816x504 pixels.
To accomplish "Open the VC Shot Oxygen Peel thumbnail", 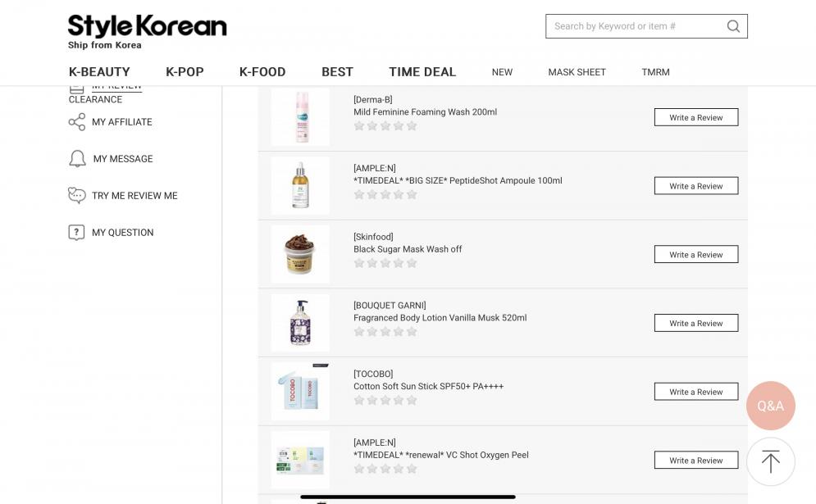I will coord(300,460).
